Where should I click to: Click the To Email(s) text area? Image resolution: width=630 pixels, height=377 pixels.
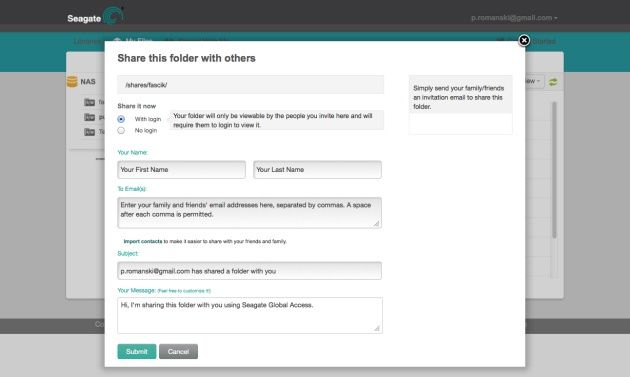(x=250, y=213)
